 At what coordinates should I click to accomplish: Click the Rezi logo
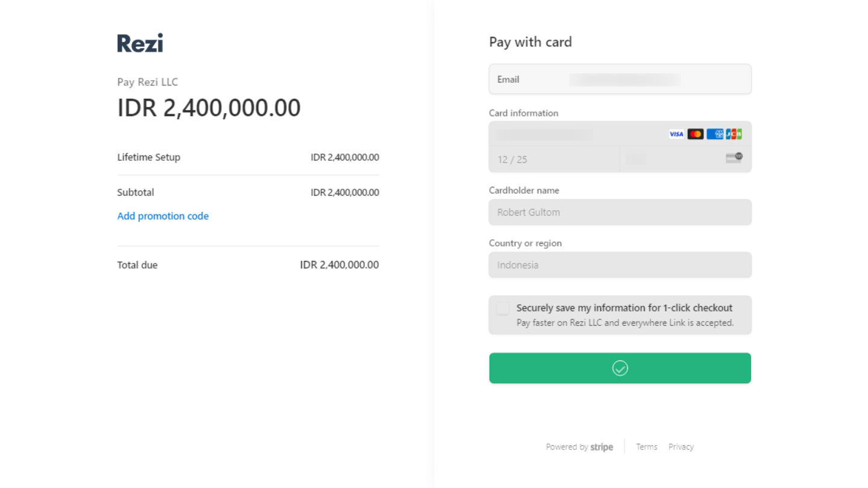[x=140, y=43]
